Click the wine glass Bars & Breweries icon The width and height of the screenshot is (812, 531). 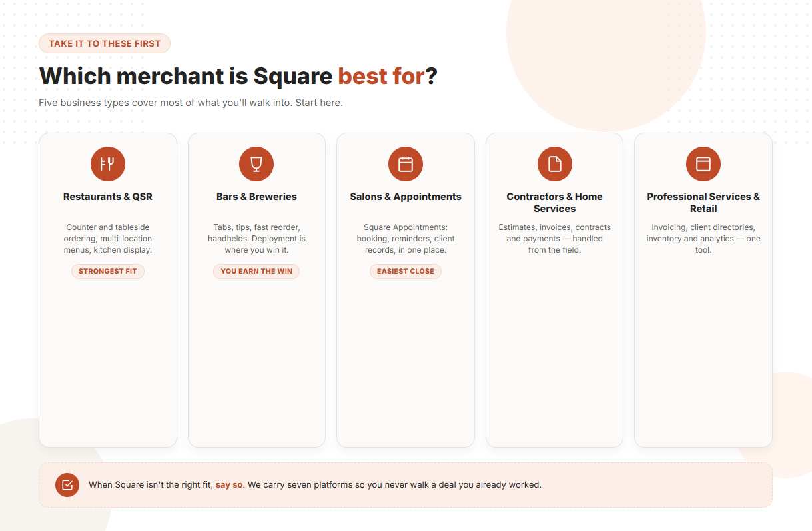[256, 164]
